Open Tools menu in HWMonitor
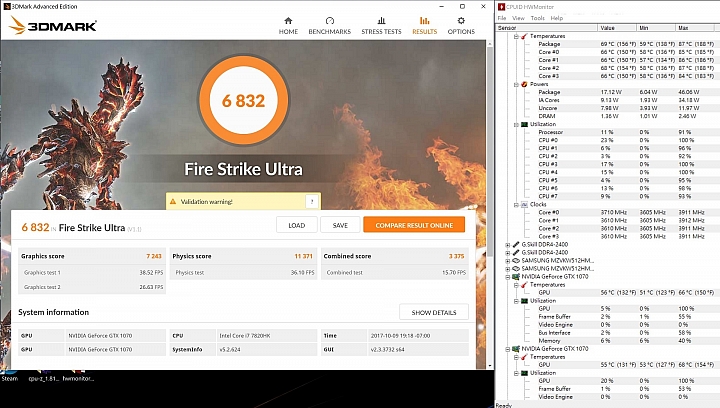 click(538, 18)
